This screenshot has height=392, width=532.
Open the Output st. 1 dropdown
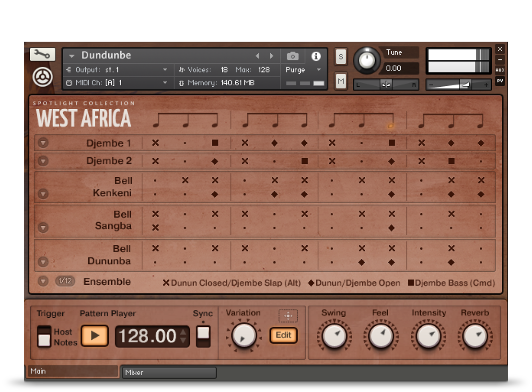click(165, 70)
